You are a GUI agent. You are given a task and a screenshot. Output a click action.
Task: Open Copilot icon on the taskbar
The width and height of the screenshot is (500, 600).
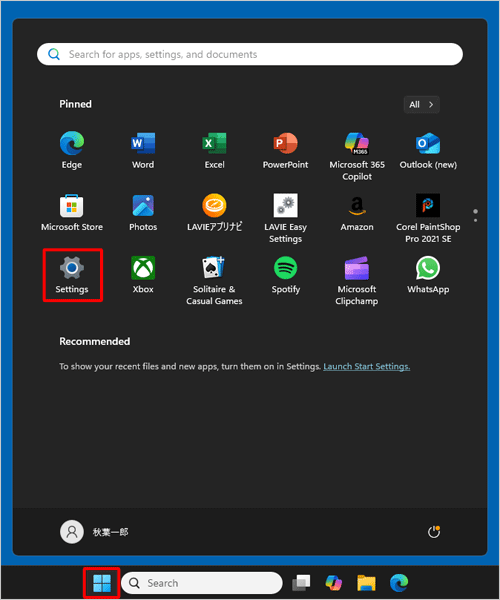tap(334, 583)
